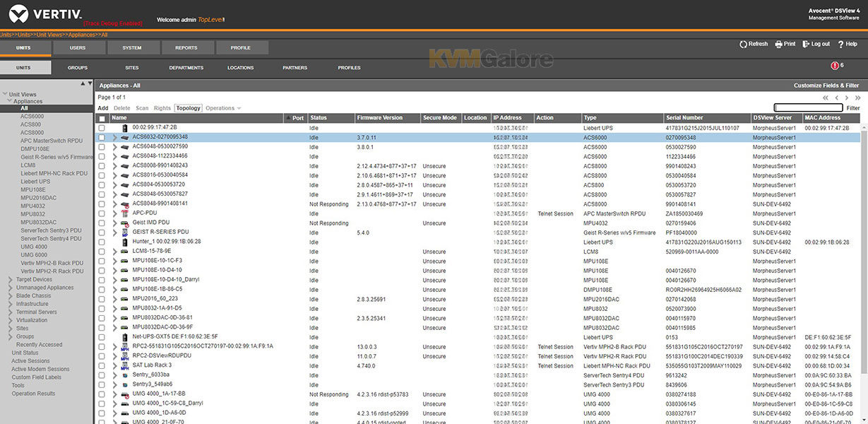This screenshot has height=424, width=868.
Task: Select the checkbox for APC-PDU
Action: (x=102, y=213)
